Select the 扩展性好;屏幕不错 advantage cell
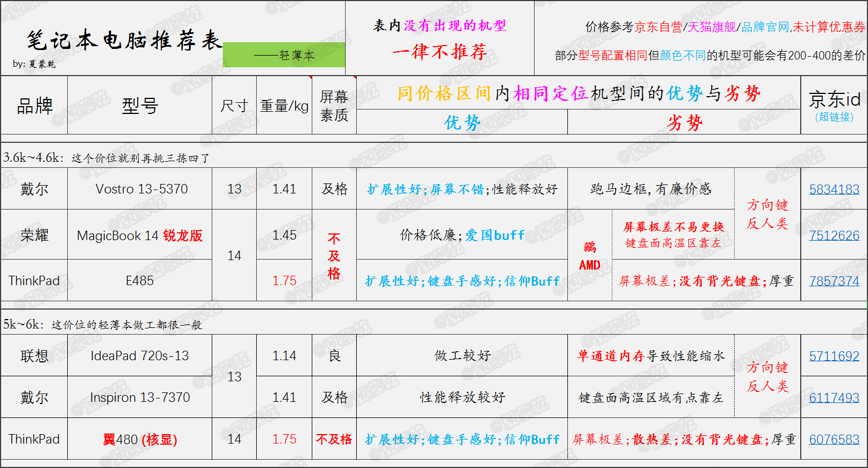This screenshot has width=868, height=468. pos(462,189)
